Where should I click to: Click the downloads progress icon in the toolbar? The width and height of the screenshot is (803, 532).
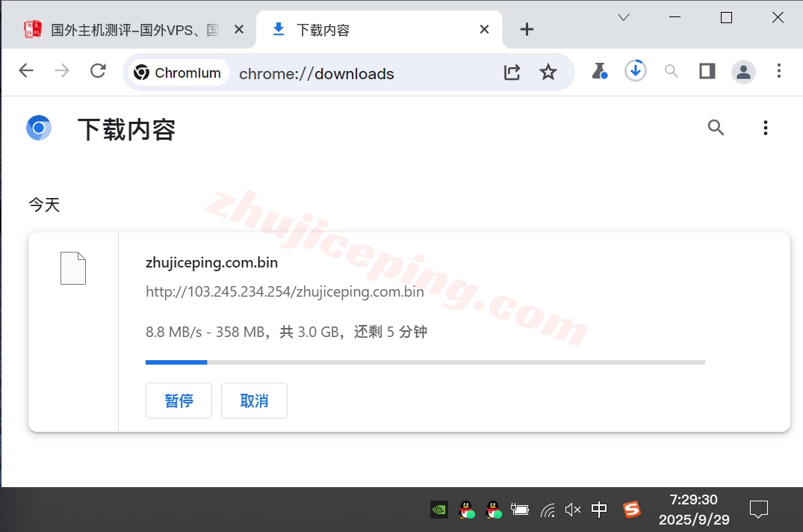point(636,70)
